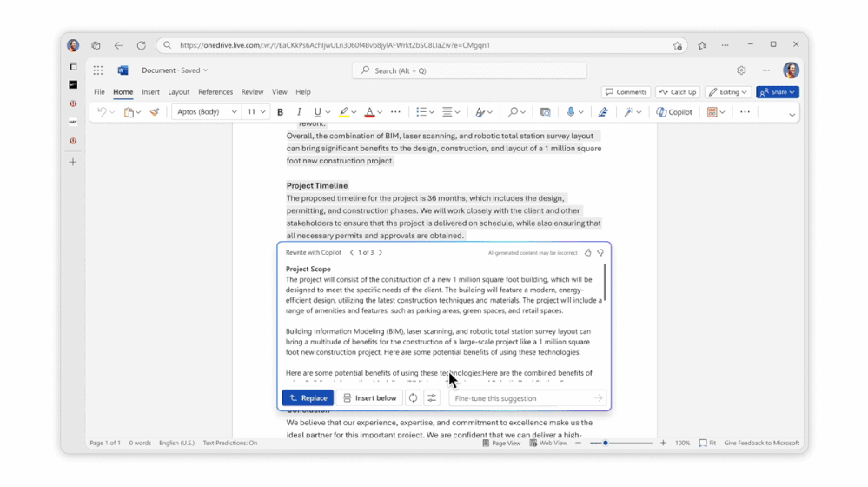Click Give Feedback to Microsoft

point(761,444)
